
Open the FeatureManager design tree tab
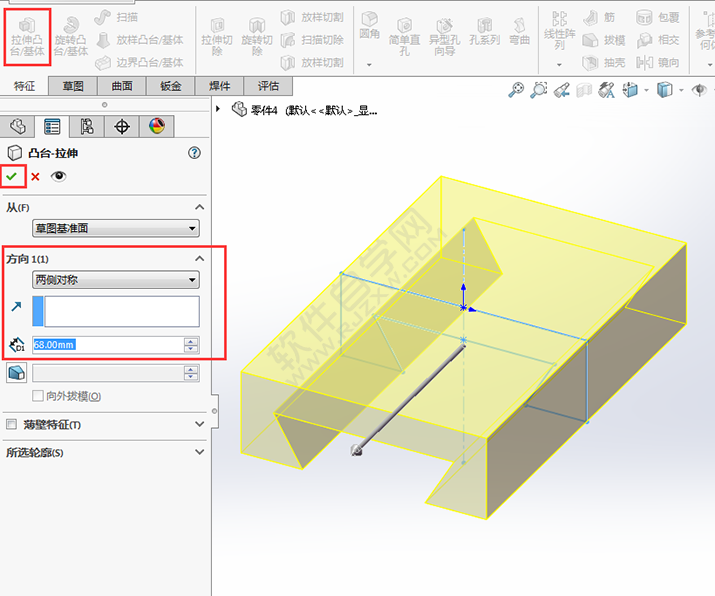tap(17, 126)
